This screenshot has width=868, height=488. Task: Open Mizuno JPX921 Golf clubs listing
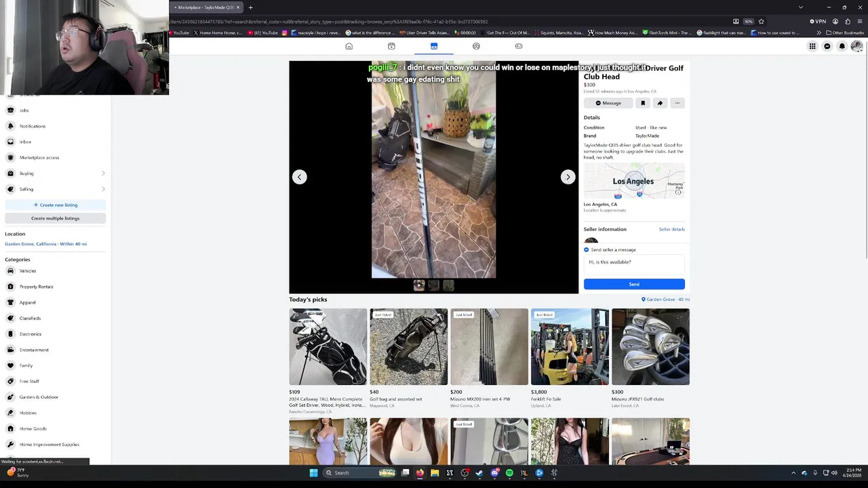click(x=650, y=359)
